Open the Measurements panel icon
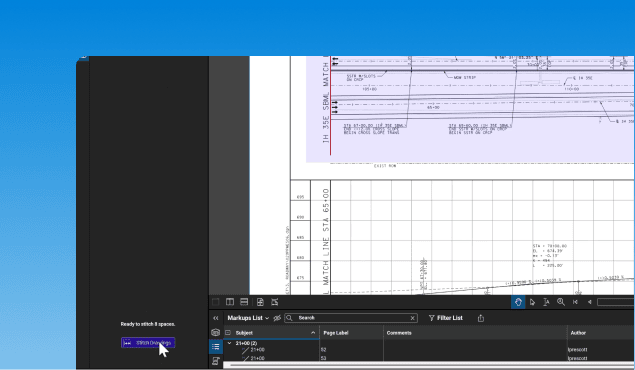 click(216, 361)
